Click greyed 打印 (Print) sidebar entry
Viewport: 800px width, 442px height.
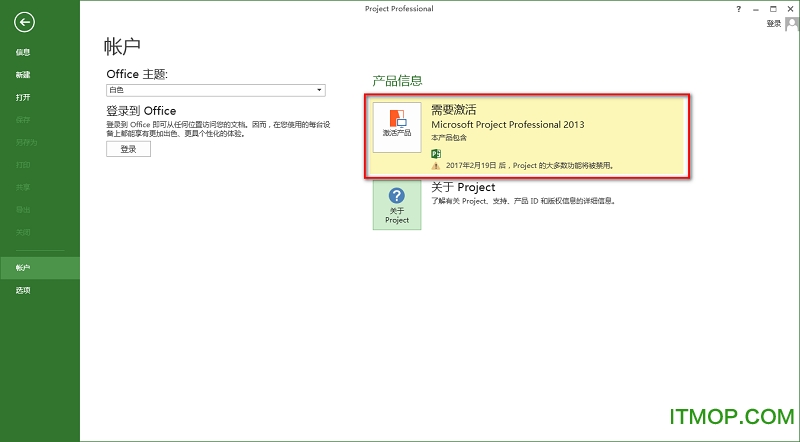pyautogui.click(x=23, y=164)
